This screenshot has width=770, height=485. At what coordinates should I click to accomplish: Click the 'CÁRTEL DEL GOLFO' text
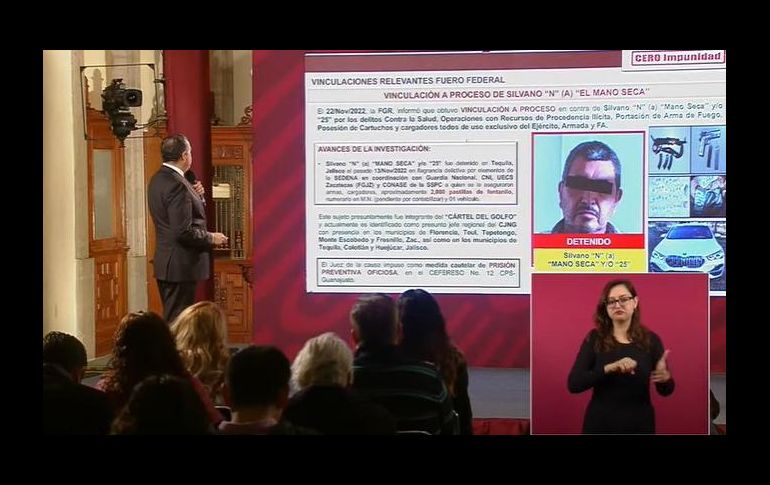(x=481, y=216)
